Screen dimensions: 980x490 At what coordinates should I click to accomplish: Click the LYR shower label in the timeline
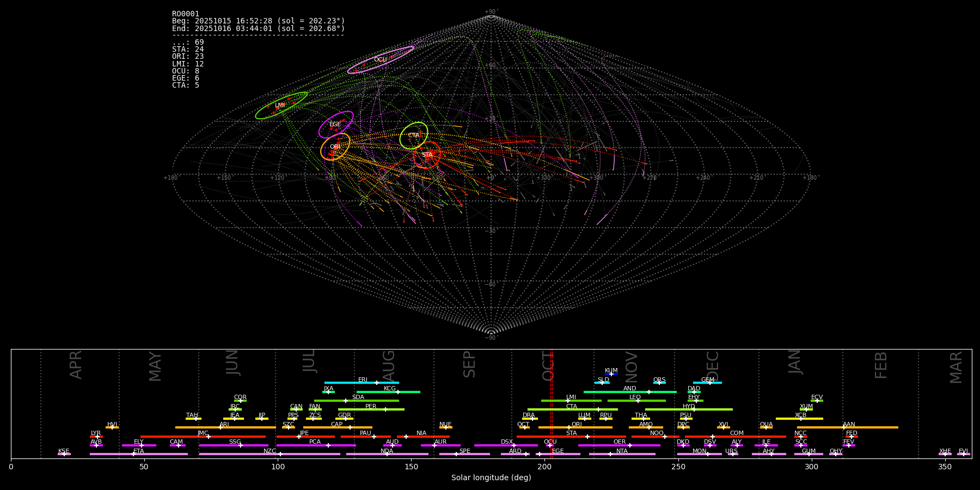tap(96, 433)
